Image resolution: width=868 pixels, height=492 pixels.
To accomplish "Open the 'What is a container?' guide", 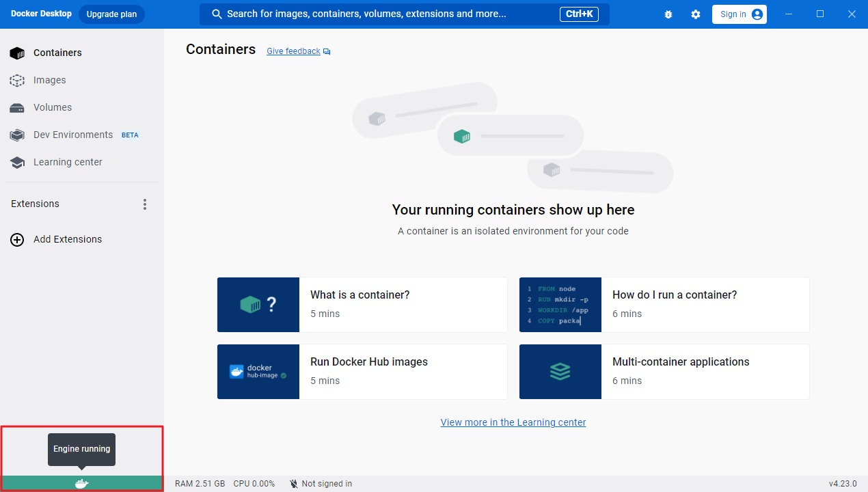I will (x=362, y=305).
